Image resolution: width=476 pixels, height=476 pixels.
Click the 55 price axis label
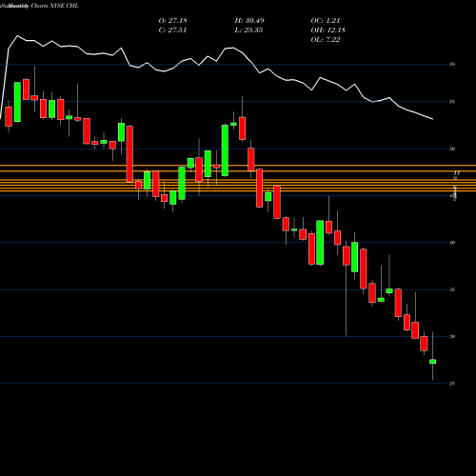tap(452, 102)
